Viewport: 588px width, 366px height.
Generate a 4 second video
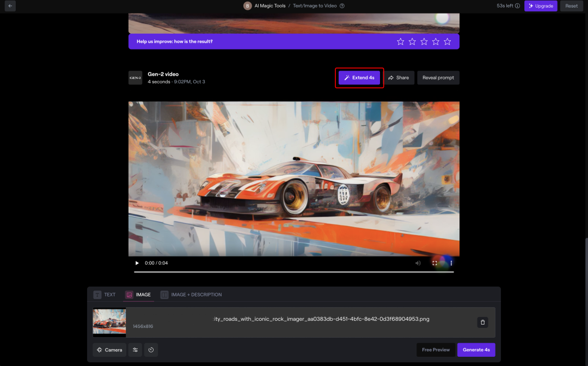coord(476,350)
